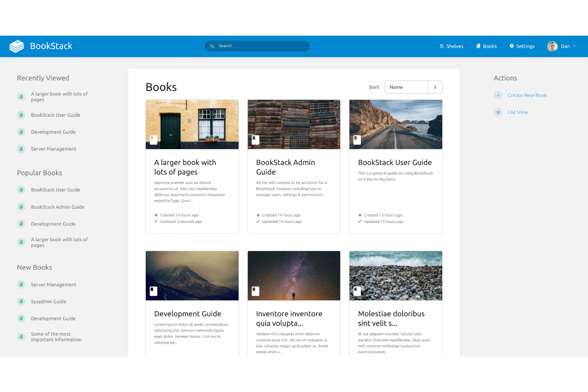This screenshot has width=588, height=392.
Task: Click book icon beside Server Management in New Books
Action: 21,285
